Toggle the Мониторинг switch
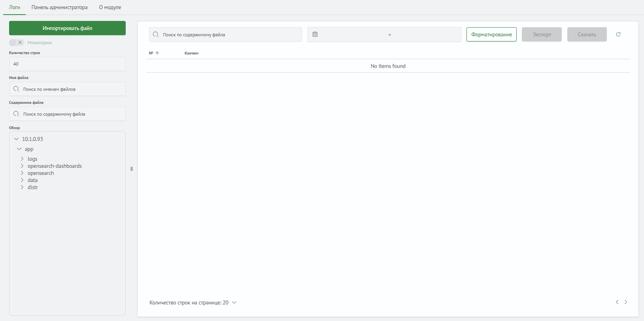The image size is (644, 321). point(17,42)
